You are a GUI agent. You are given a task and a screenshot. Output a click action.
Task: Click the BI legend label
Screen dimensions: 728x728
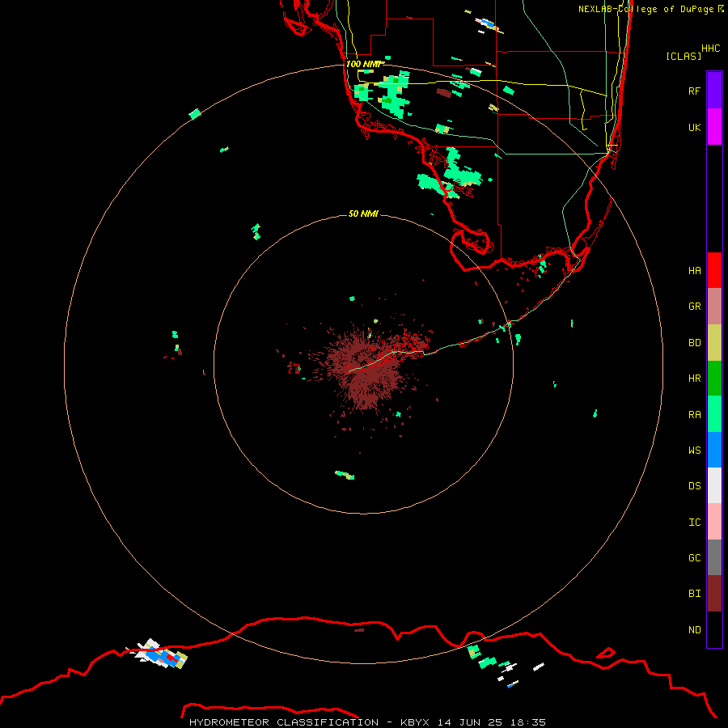[x=694, y=594]
